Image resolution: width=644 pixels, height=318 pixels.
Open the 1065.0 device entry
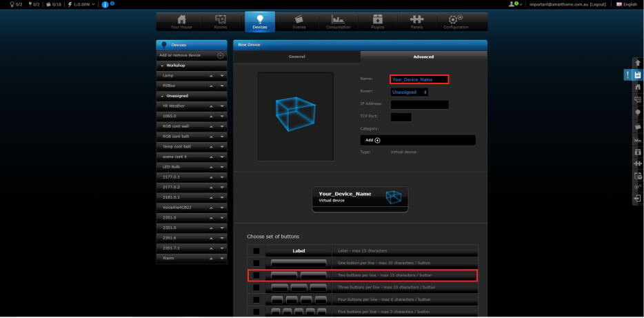pyautogui.click(x=169, y=116)
